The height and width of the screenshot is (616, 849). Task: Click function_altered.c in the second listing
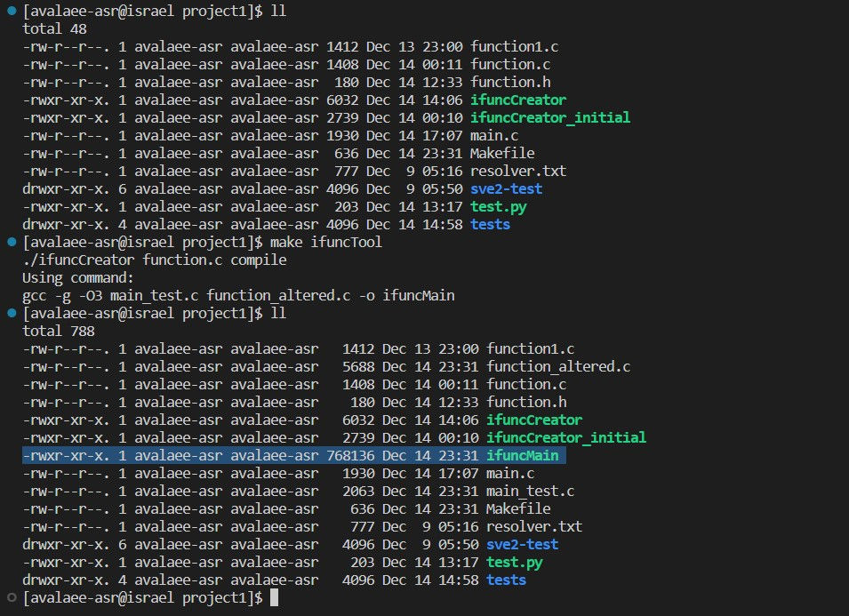pos(558,366)
